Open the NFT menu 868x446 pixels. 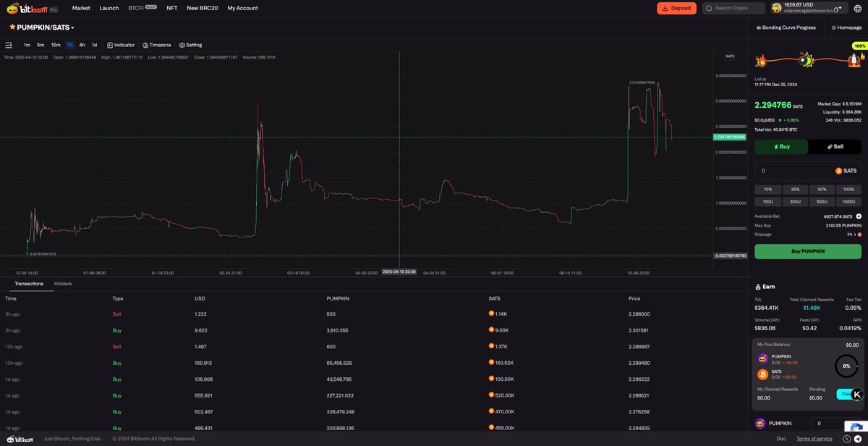click(171, 8)
